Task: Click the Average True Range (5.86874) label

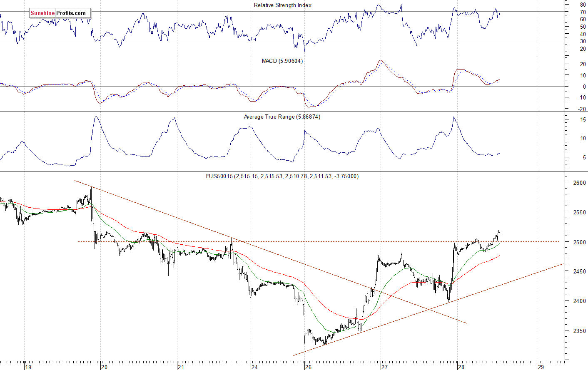Action: [x=282, y=117]
